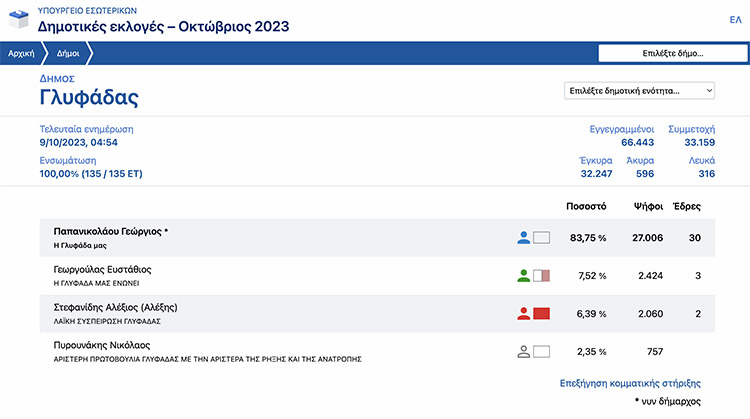750x419 pixels.
Task: Select candidate Γεωργούλας Ευστάθιος name
Action: pyautogui.click(x=101, y=270)
